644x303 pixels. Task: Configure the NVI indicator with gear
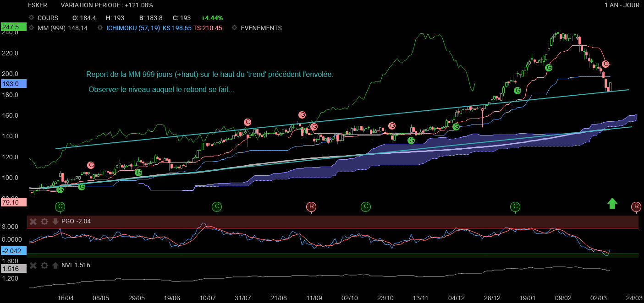44,265
